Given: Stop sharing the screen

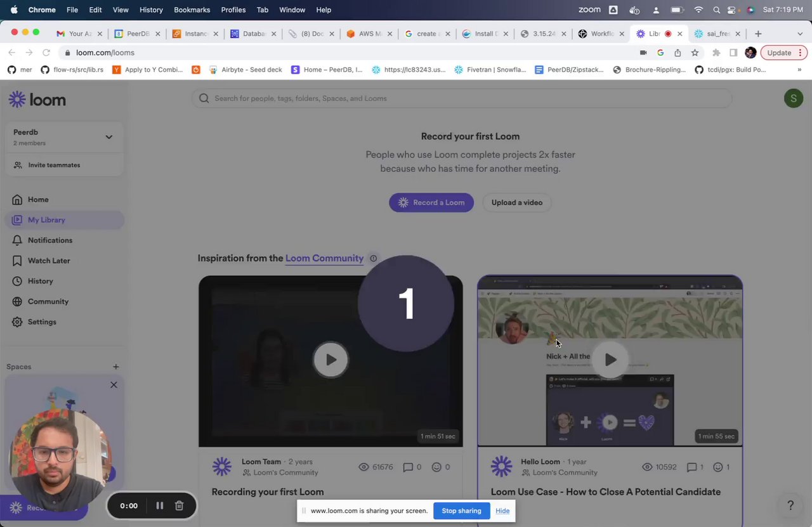Looking at the screenshot, I should pyautogui.click(x=461, y=511).
